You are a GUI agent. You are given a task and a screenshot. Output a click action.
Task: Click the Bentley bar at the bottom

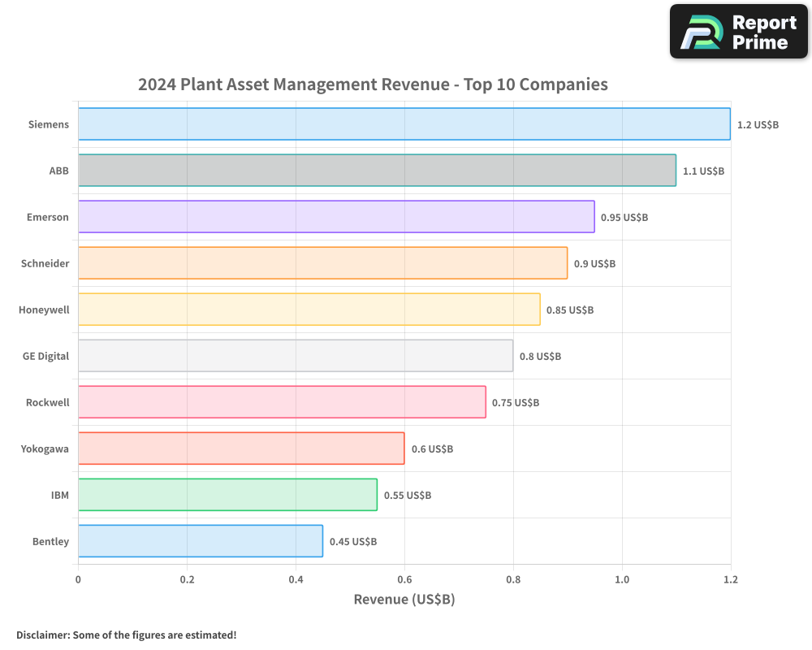pos(200,541)
